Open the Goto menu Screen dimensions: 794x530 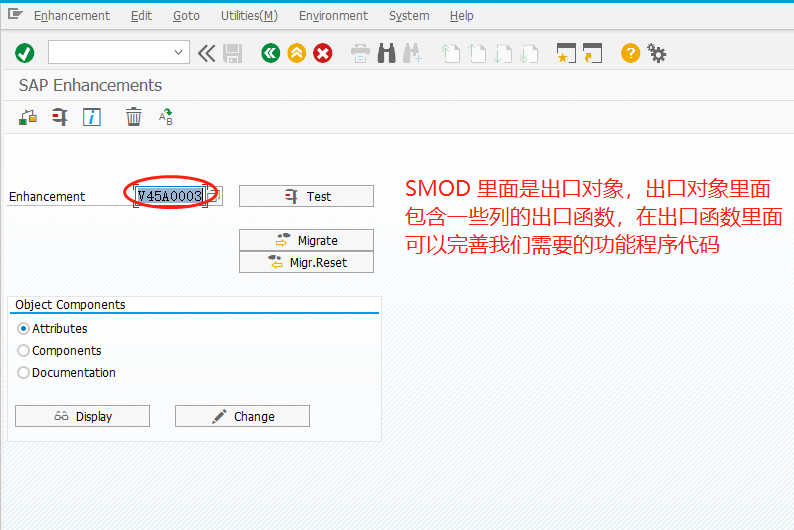pos(186,16)
